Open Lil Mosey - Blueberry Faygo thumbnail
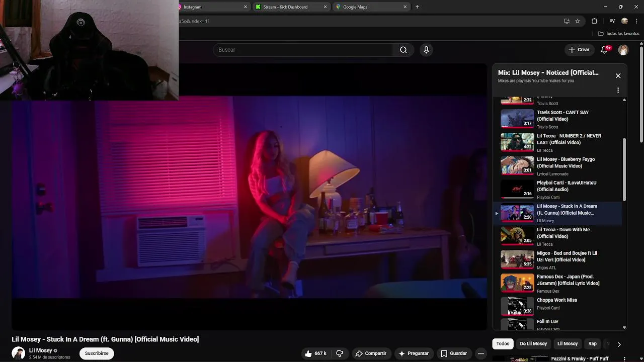644x362 pixels. [x=517, y=165]
